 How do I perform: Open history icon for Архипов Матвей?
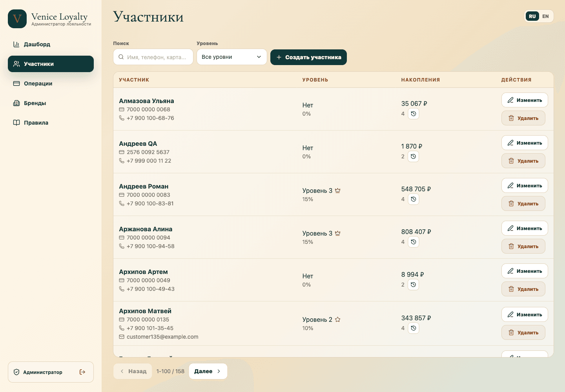[x=414, y=328]
